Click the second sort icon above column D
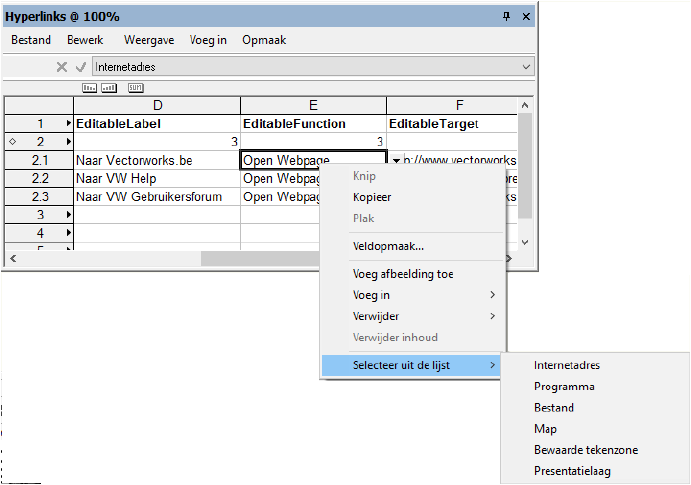The width and height of the screenshot is (691, 485). (109, 88)
